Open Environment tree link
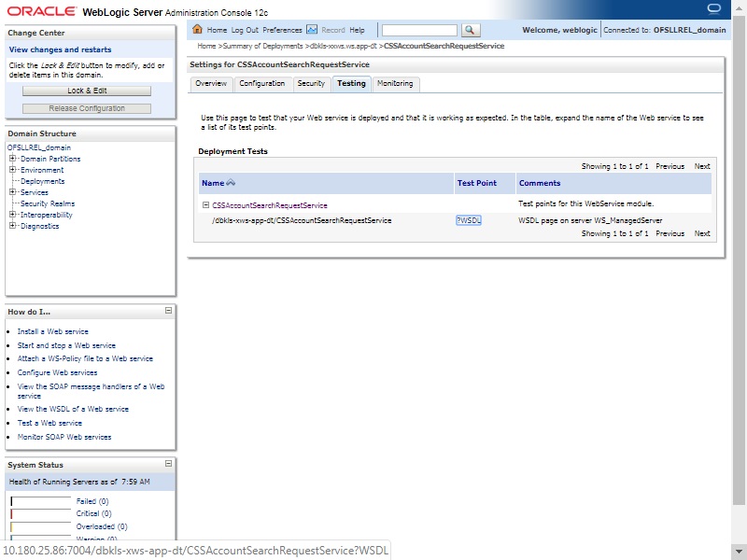747x560 pixels. tap(42, 170)
